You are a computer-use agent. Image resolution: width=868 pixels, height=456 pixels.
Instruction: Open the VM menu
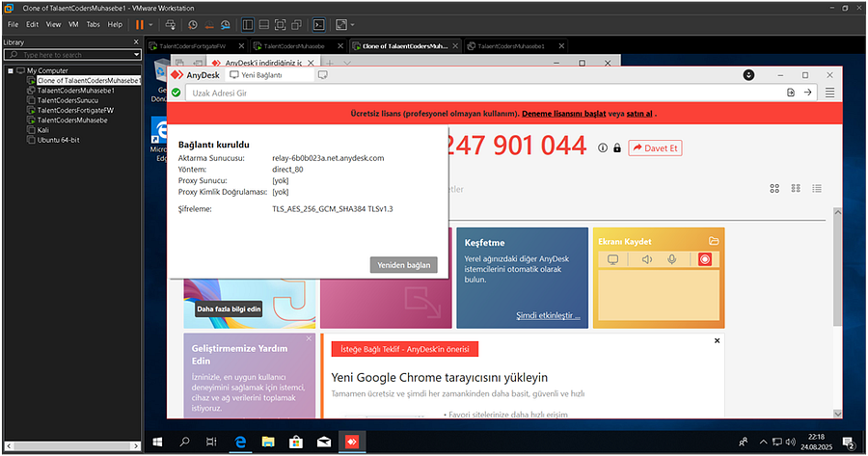(73, 24)
